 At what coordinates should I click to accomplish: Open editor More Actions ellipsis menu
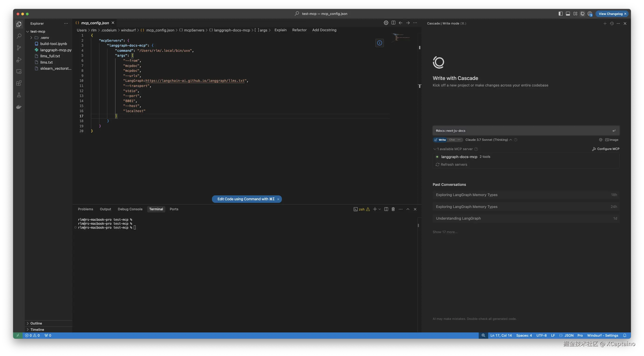click(415, 23)
